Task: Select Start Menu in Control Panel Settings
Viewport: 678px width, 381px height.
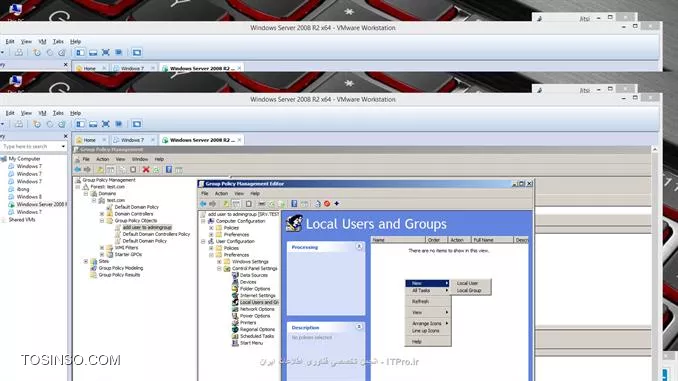Action: (x=251, y=343)
